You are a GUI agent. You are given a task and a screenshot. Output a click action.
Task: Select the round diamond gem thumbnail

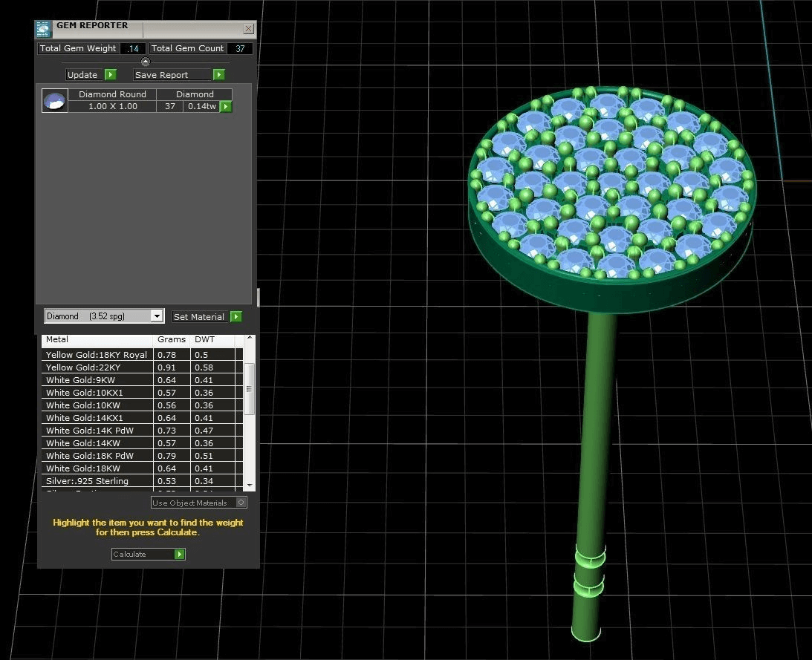click(x=54, y=101)
